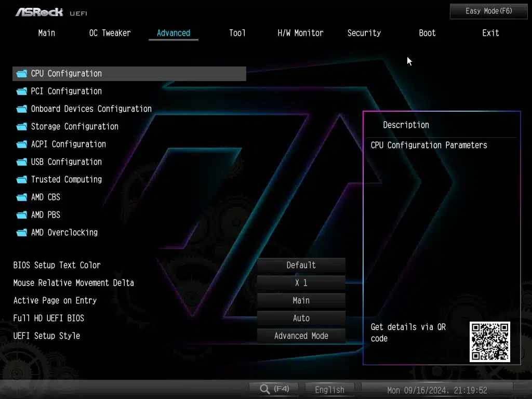Open Active Page on Entry Main dropdown
Viewport: 532px width, 399px height.
[301, 300]
